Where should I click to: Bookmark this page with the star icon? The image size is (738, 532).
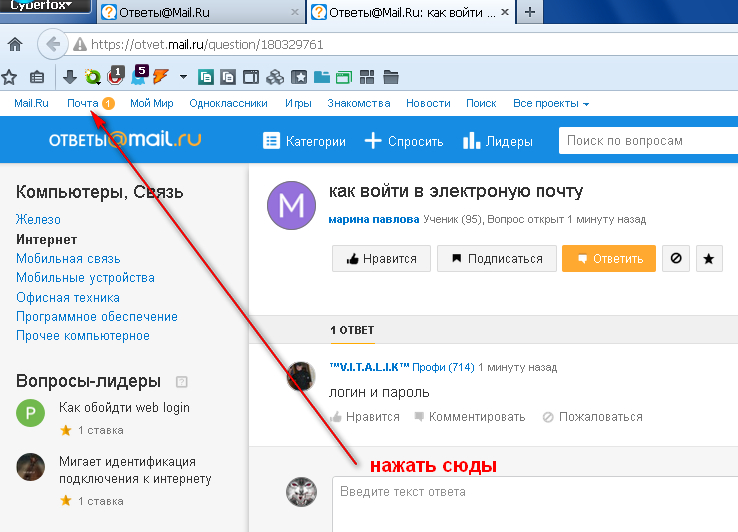pyautogui.click(x=9, y=77)
